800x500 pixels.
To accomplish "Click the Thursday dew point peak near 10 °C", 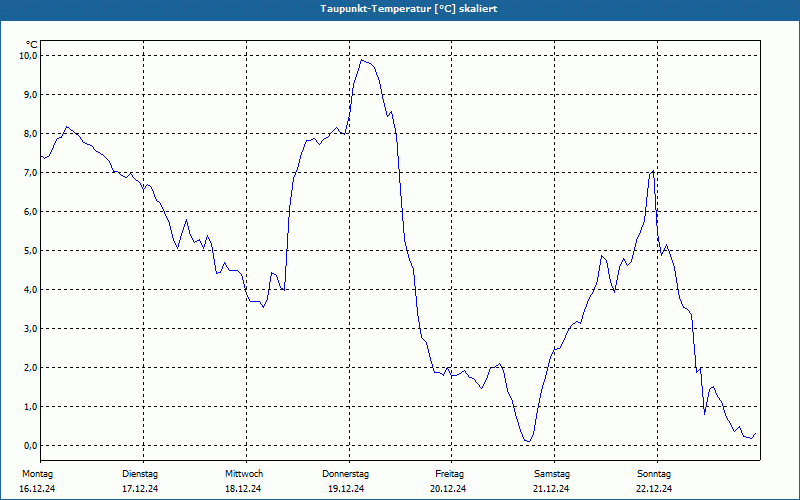I will pyautogui.click(x=362, y=60).
